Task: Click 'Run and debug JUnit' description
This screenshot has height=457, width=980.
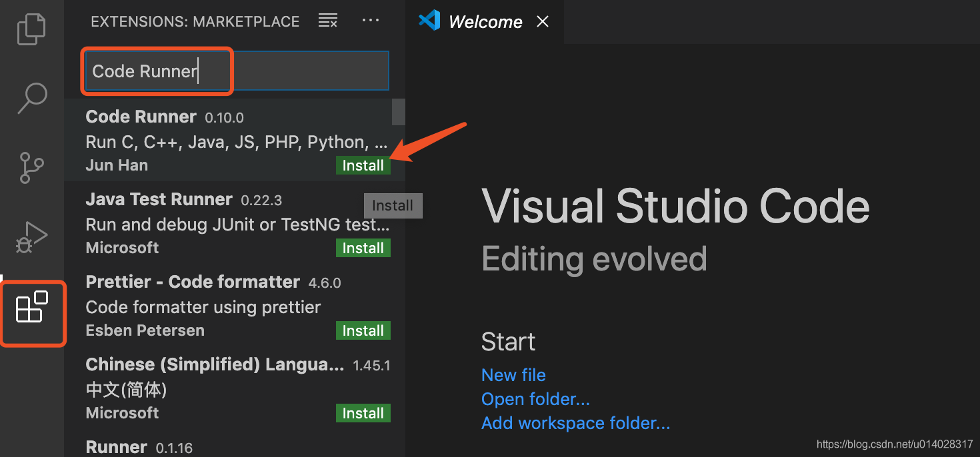Action: [237, 225]
